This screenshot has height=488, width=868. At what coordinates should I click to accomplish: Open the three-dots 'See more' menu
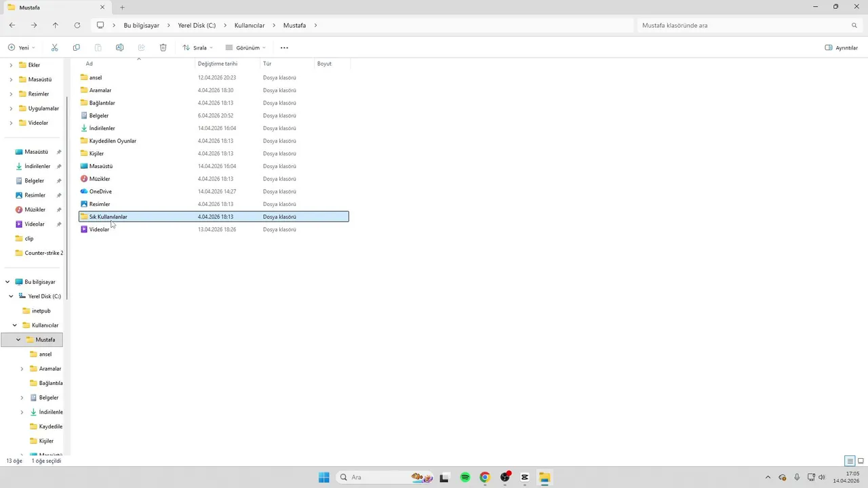click(x=284, y=47)
